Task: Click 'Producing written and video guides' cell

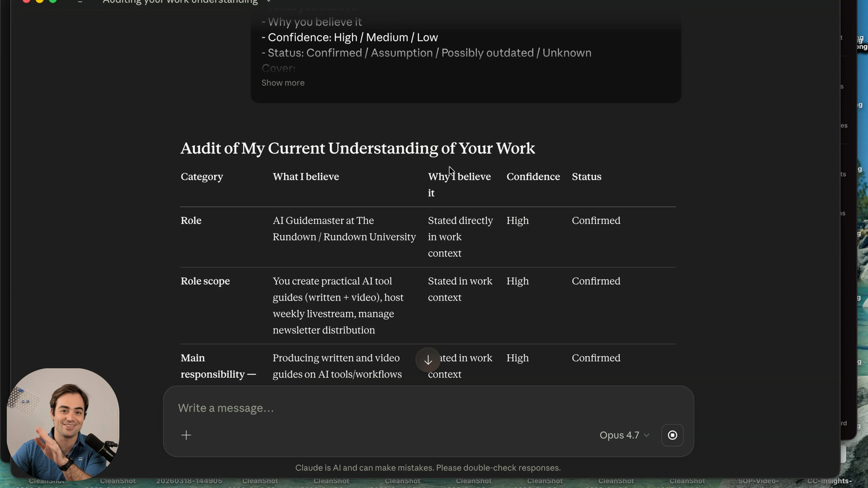Action: [337, 366]
